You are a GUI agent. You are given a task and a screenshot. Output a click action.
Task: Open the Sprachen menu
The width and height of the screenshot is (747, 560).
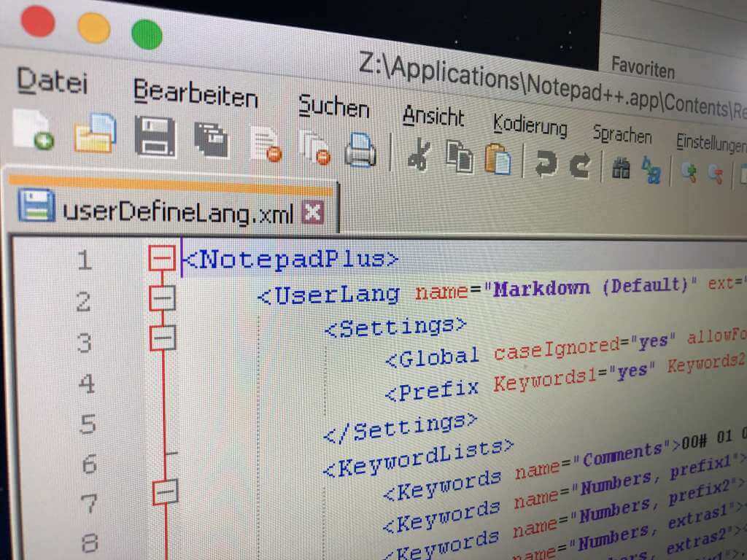point(622,134)
